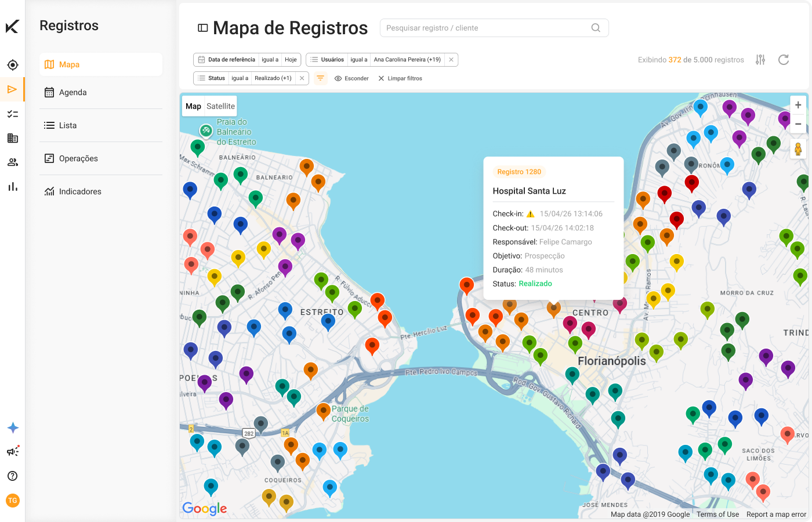The width and height of the screenshot is (812, 522).
Task: Open Terms of Use link
Action: 717,514
